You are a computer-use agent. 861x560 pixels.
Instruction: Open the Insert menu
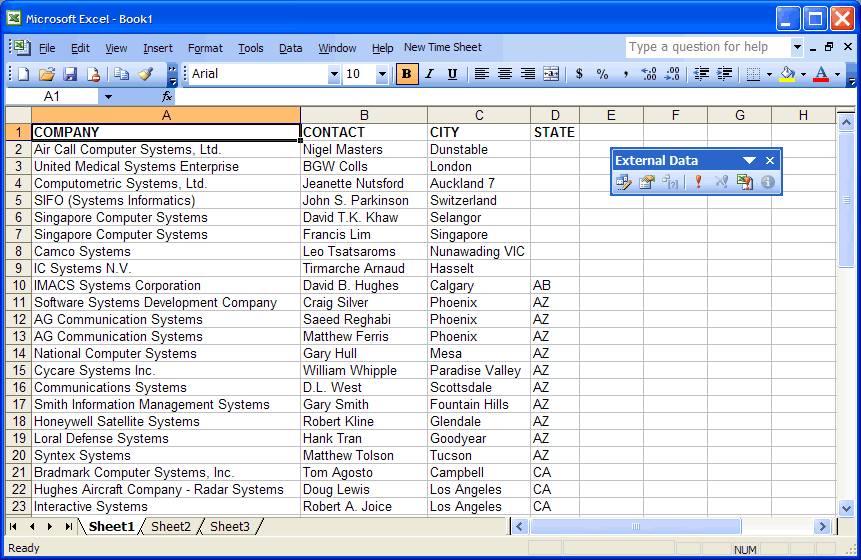[x=158, y=48]
